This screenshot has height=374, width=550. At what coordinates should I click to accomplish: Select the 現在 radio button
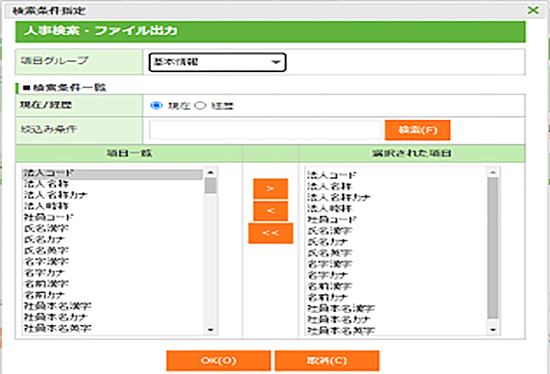coord(156,105)
